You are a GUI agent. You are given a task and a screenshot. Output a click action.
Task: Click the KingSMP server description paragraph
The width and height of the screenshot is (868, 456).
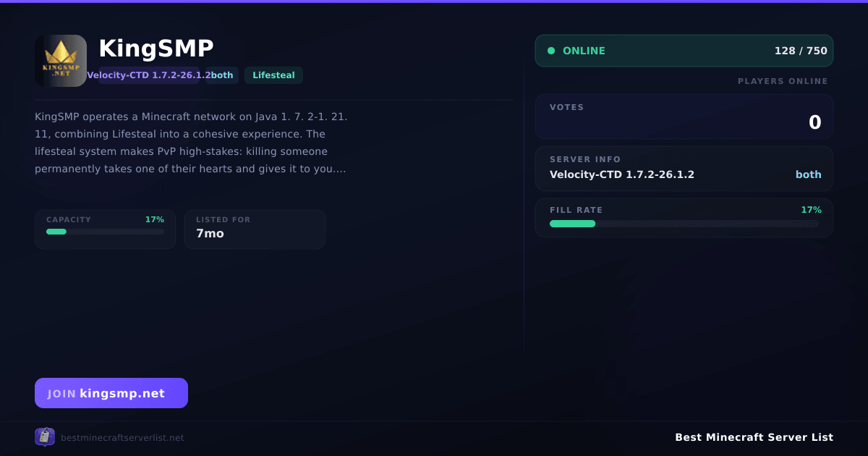point(191,143)
